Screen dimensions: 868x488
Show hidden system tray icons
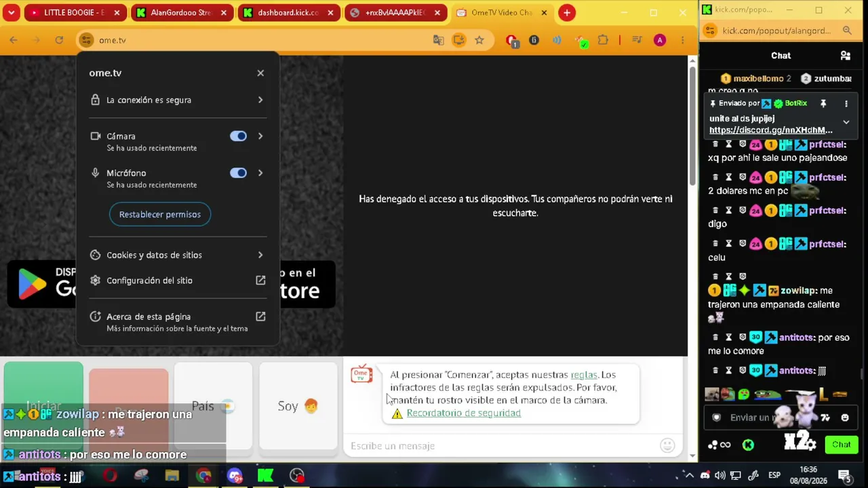689,475
